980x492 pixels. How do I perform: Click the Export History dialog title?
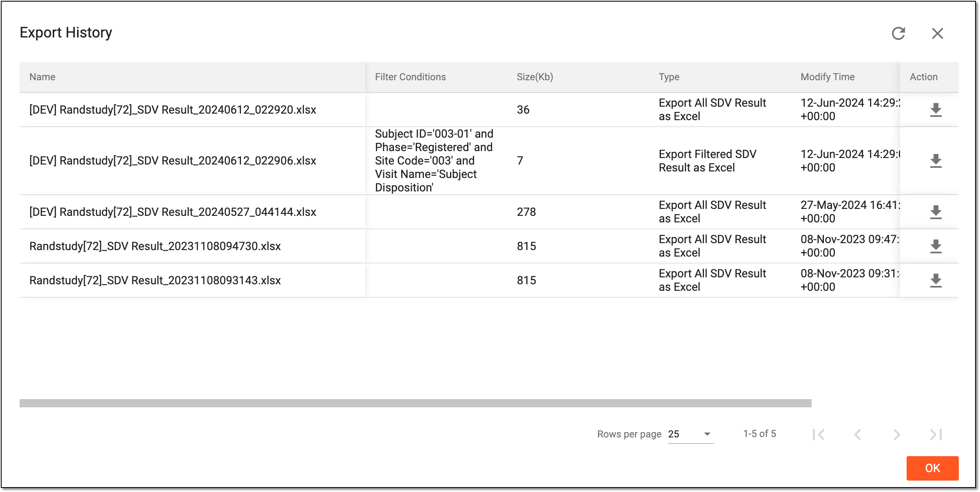[66, 33]
